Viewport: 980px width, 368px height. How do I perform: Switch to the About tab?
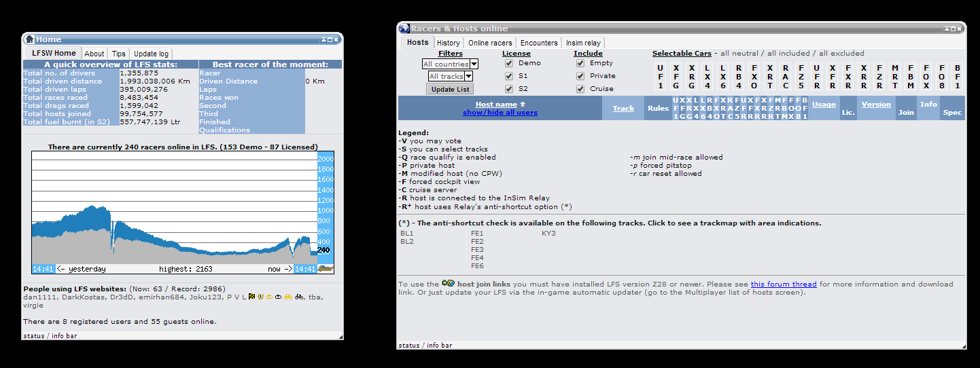pos(94,54)
